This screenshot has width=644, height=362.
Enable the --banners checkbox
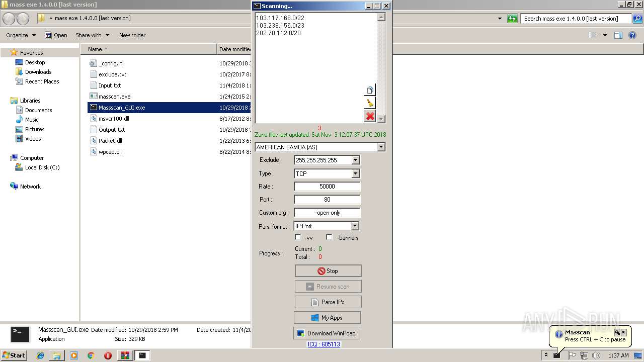330,237
